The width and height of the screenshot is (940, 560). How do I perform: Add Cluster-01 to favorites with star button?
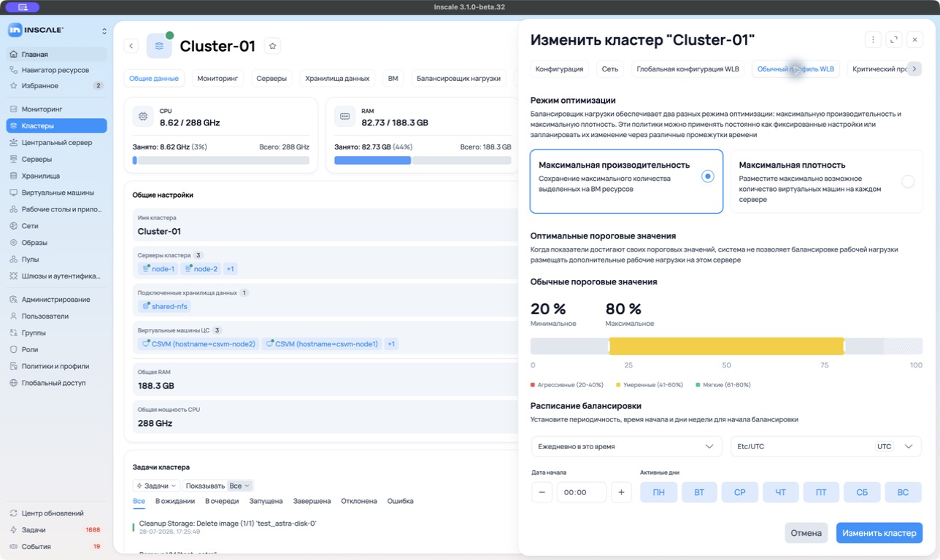coord(272,46)
